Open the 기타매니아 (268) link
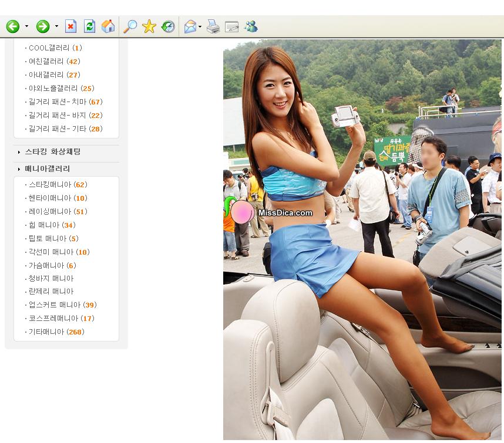 click(x=56, y=332)
